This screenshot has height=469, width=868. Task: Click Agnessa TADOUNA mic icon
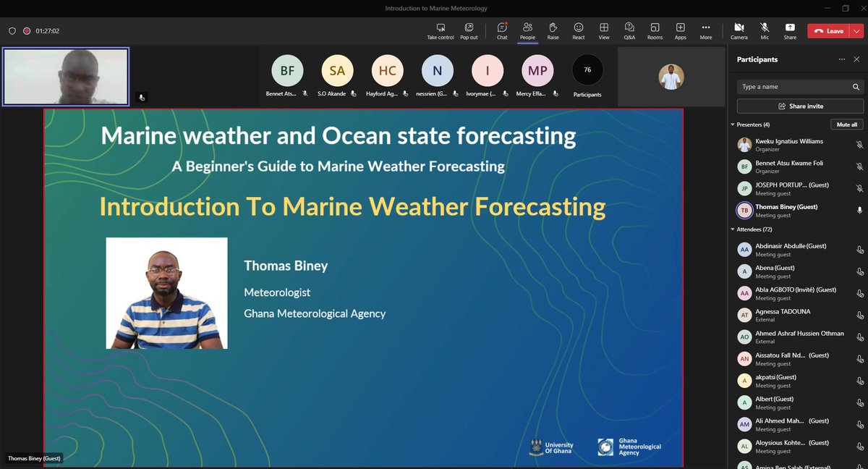coord(859,316)
